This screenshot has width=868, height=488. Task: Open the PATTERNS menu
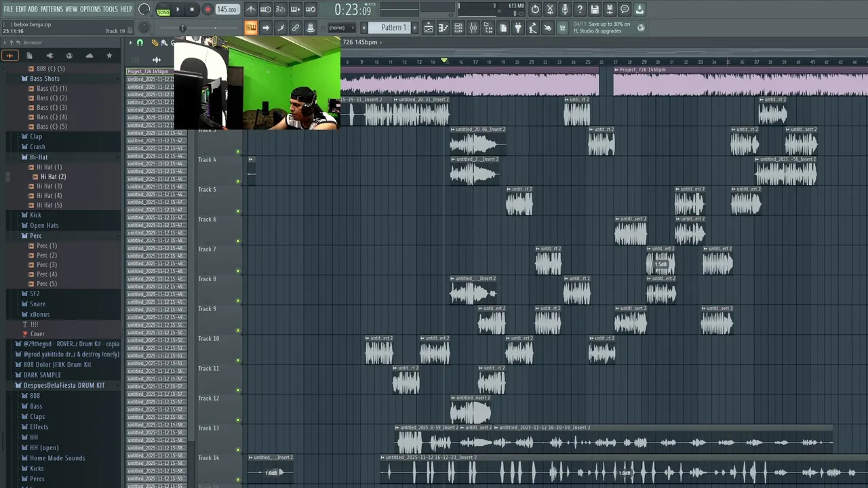(52, 9)
